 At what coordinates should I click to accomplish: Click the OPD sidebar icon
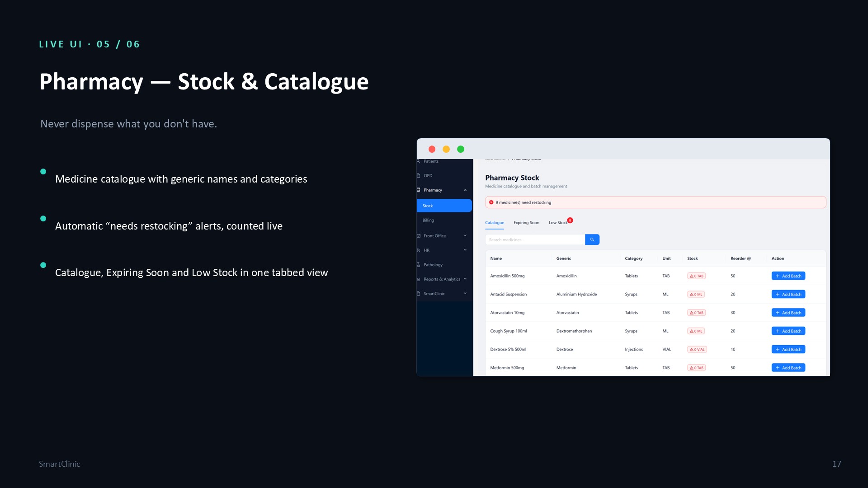(419, 175)
